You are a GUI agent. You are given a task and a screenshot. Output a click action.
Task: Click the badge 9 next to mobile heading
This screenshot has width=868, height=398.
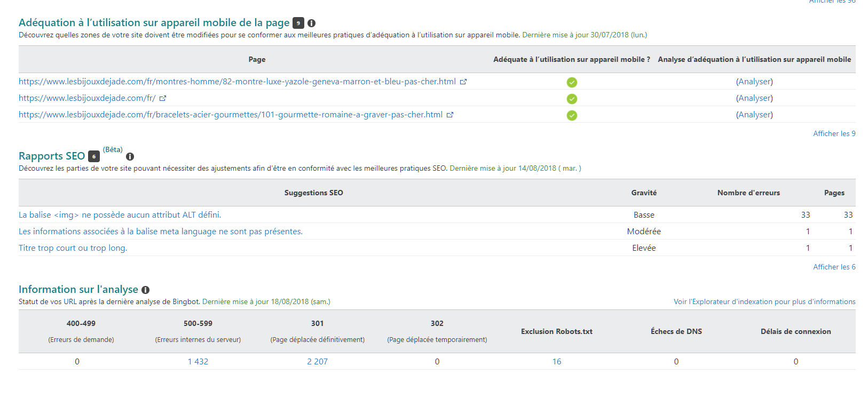click(298, 23)
